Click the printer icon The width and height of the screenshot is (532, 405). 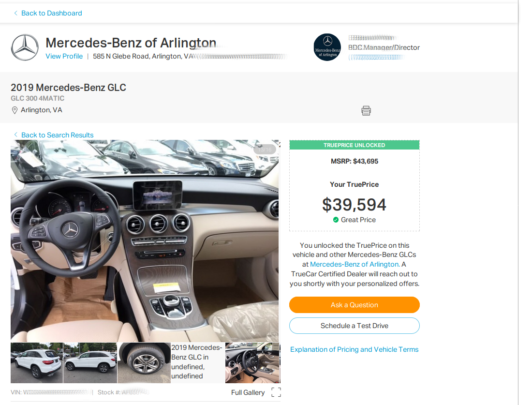(366, 110)
